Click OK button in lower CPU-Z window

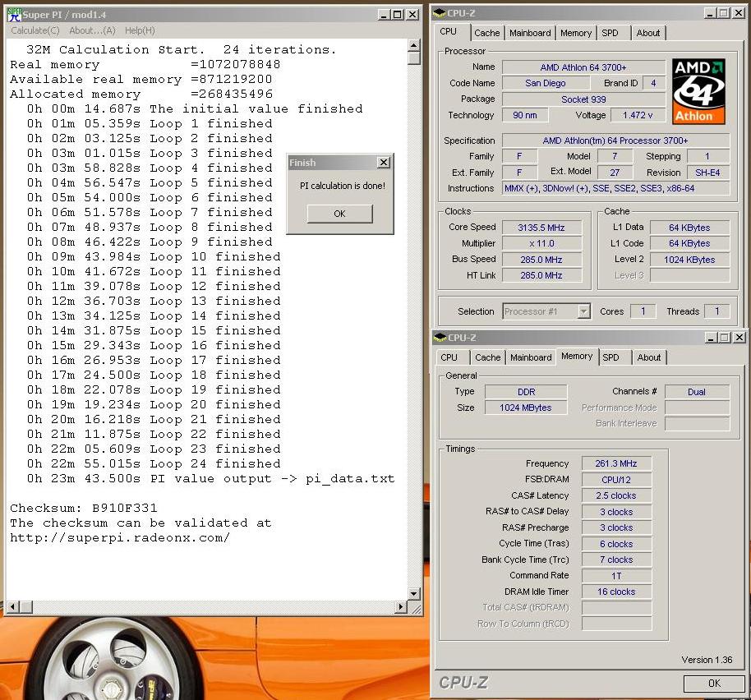[x=714, y=684]
